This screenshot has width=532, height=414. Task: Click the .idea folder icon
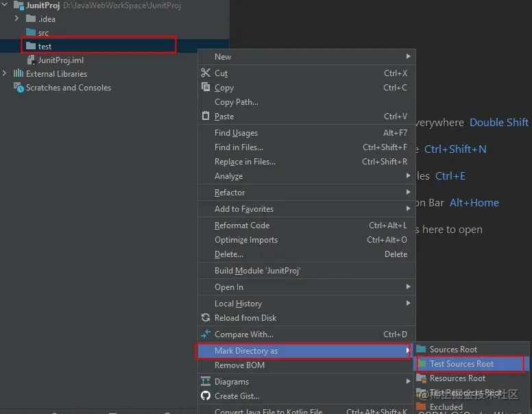coord(31,19)
